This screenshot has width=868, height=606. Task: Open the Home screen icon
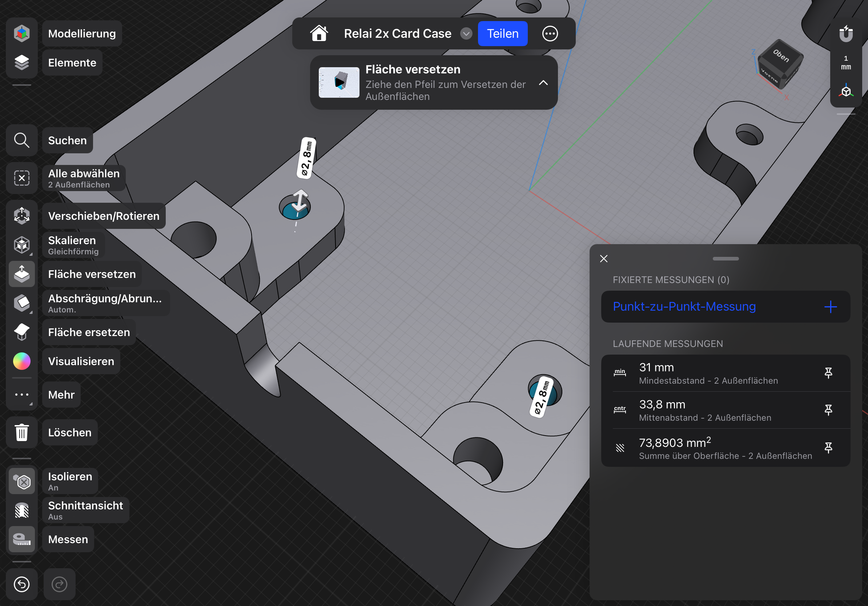point(319,34)
